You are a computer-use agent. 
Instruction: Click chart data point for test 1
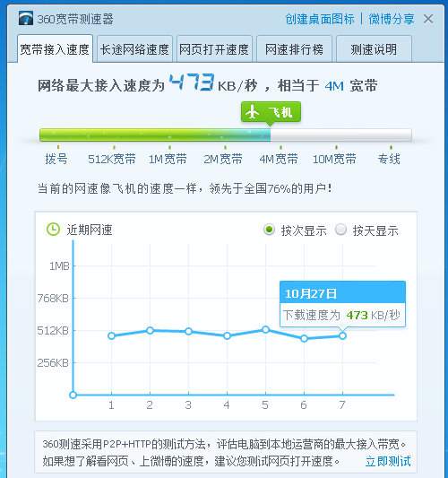(111, 335)
